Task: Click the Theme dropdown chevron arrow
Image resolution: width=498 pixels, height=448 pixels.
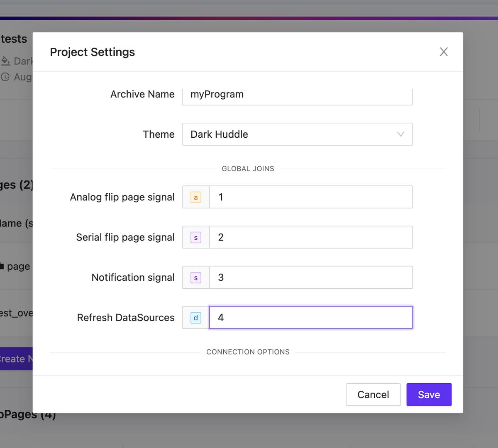Action: pyautogui.click(x=400, y=134)
